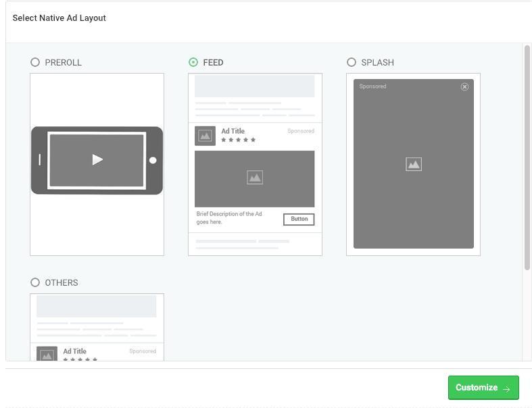Click the PREROLL label text
Viewport: 532px width, 408px height.
coord(63,62)
